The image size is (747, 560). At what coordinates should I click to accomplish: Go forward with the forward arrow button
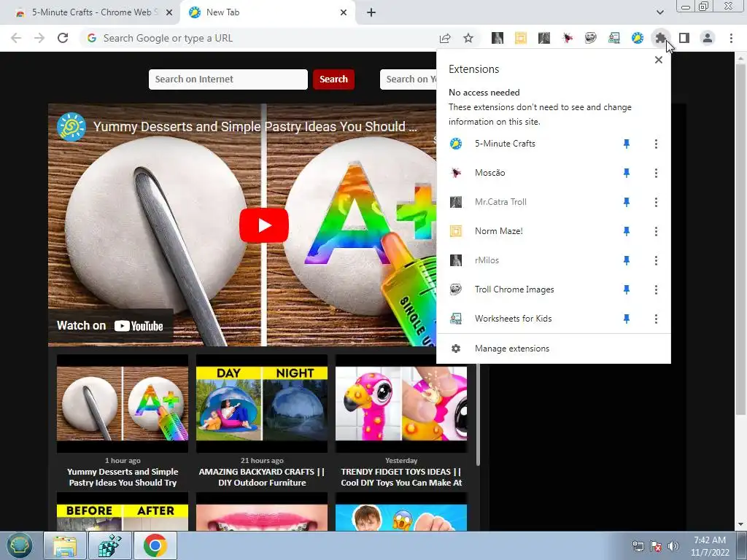(39, 38)
